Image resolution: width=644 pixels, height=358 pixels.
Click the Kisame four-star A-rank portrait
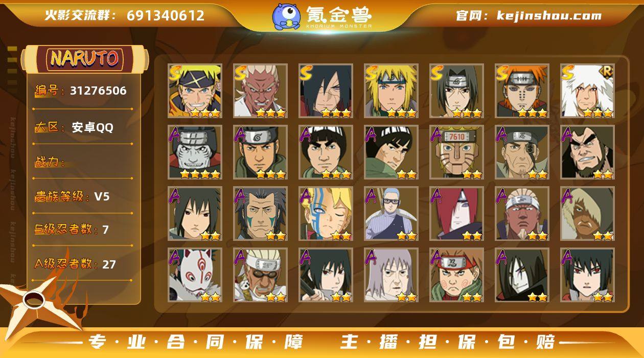(195, 152)
